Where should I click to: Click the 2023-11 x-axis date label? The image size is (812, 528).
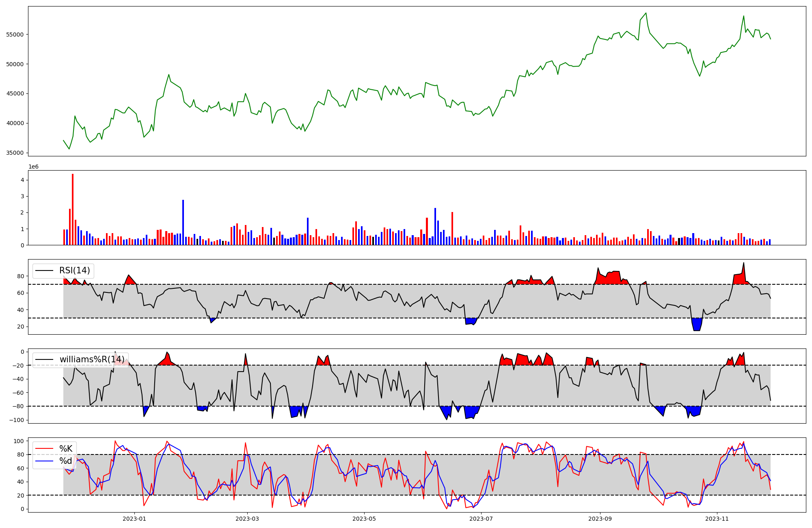click(x=717, y=519)
